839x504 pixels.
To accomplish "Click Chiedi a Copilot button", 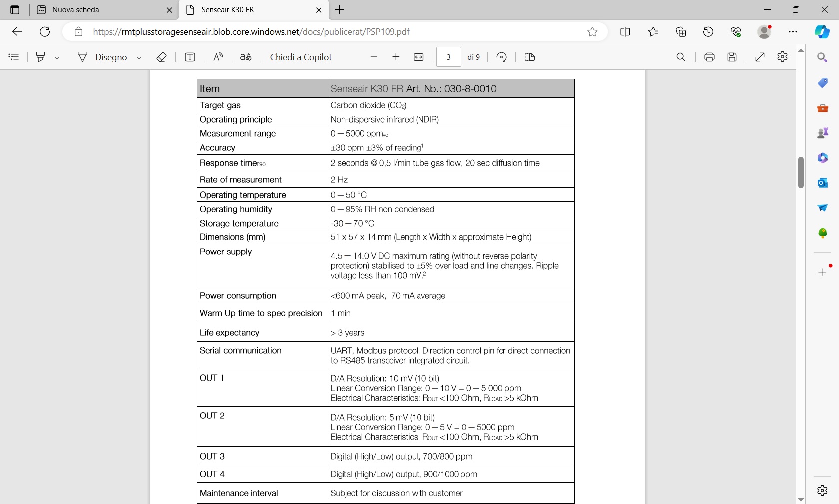I will click(x=301, y=57).
